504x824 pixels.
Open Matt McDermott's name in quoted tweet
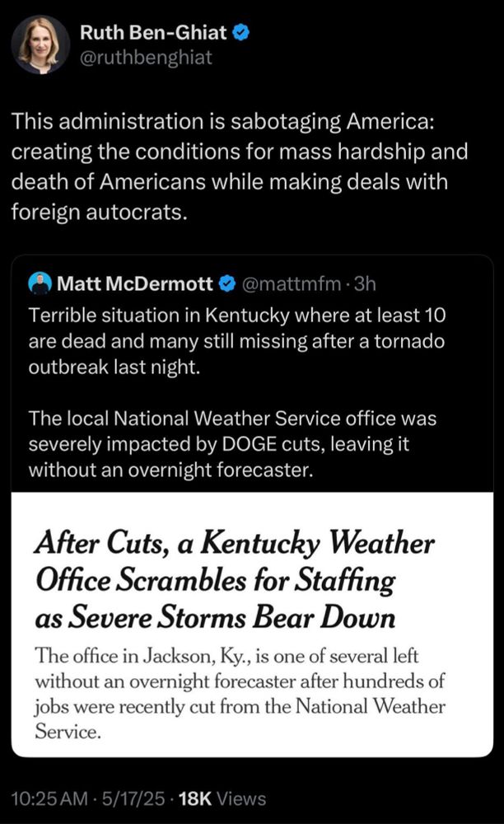click(x=135, y=283)
